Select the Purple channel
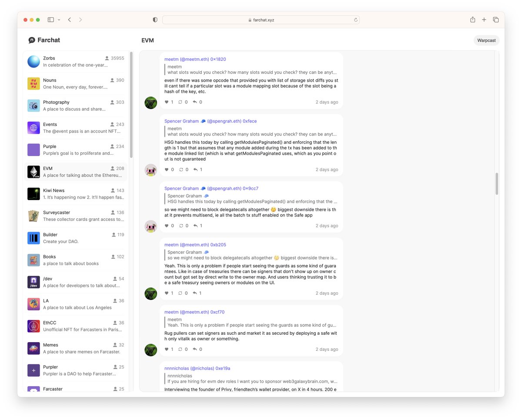The height and width of the screenshot is (420, 522). (x=76, y=150)
